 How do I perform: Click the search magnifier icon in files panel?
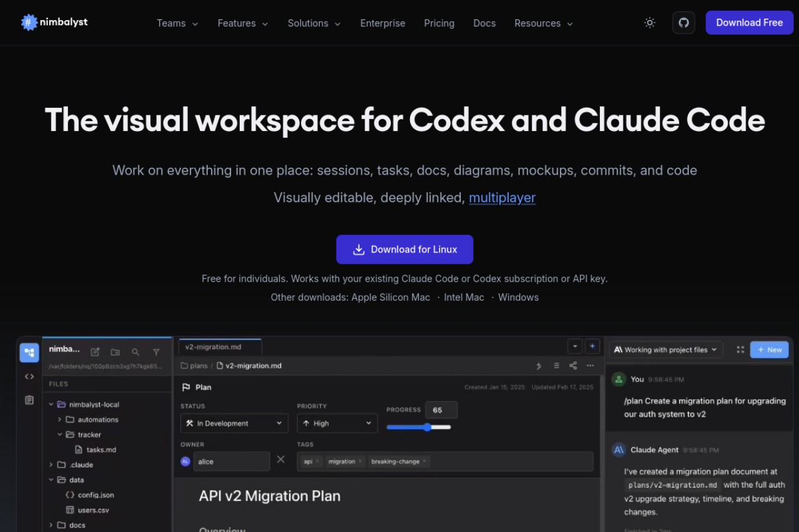135,352
